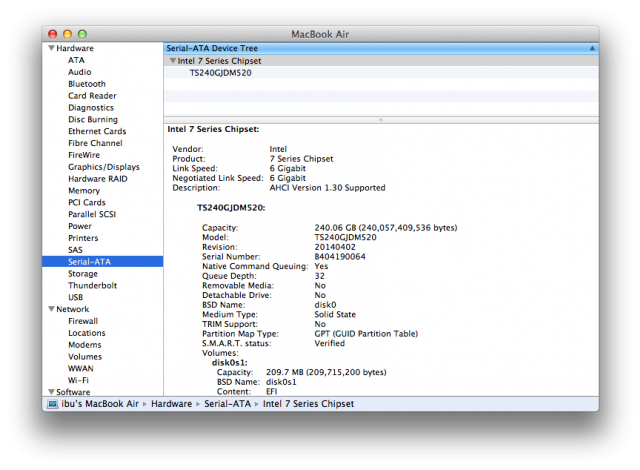Viewport: 640px width, 470px height.
Task: Select the Intel 7 Series Chipset row
Action: (381, 61)
